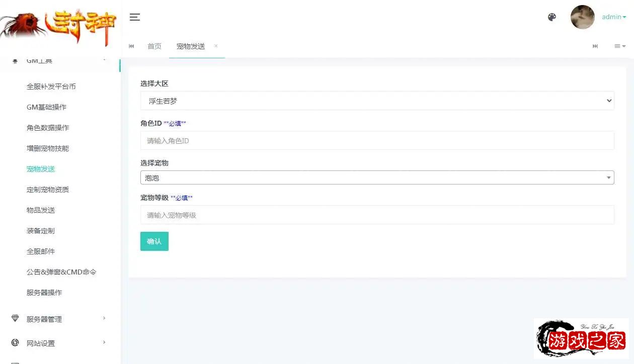The width and height of the screenshot is (634, 364).
Task: Close the 宠物发送 tab
Action: 216,46
